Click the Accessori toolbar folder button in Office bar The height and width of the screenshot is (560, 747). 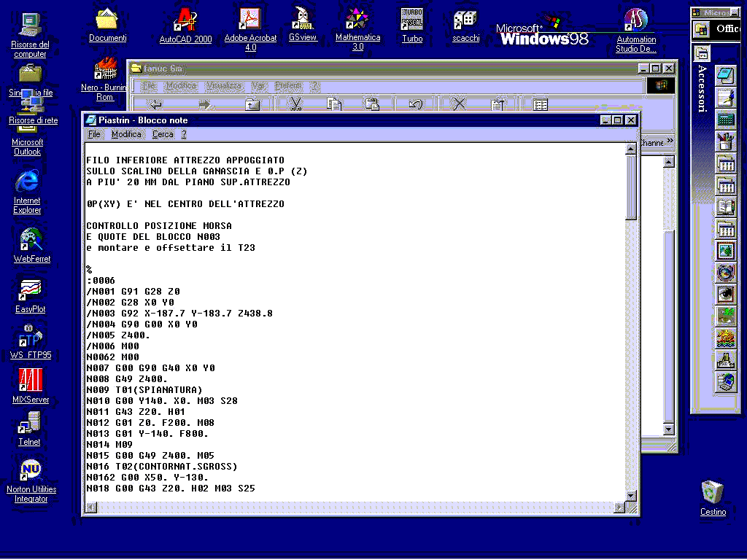[702, 52]
